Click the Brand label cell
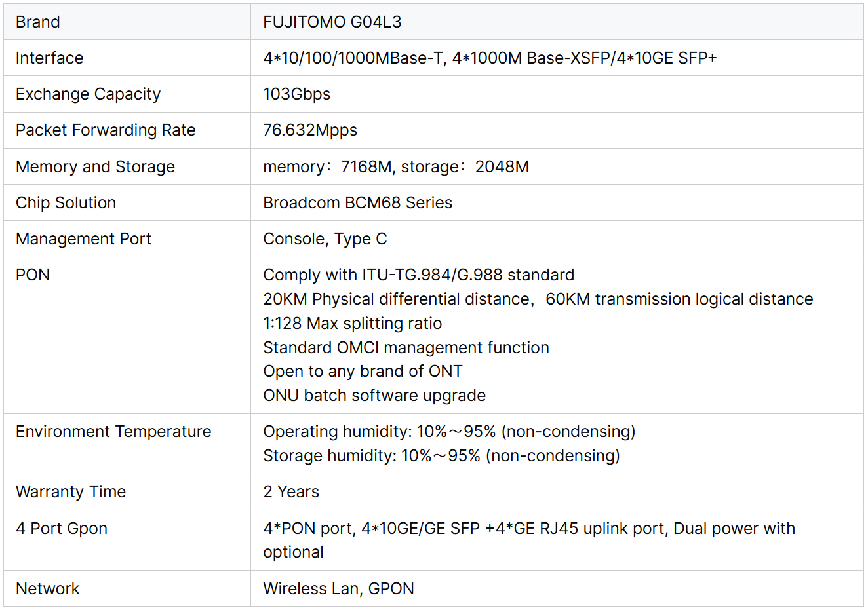The width and height of the screenshot is (868, 610). coord(38,22)
